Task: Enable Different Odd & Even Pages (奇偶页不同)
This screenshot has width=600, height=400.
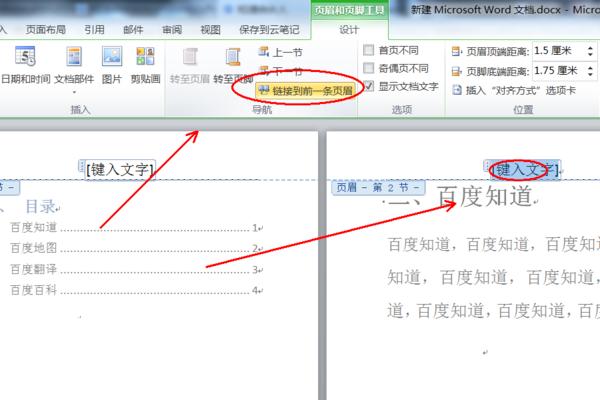Action: 368,68
